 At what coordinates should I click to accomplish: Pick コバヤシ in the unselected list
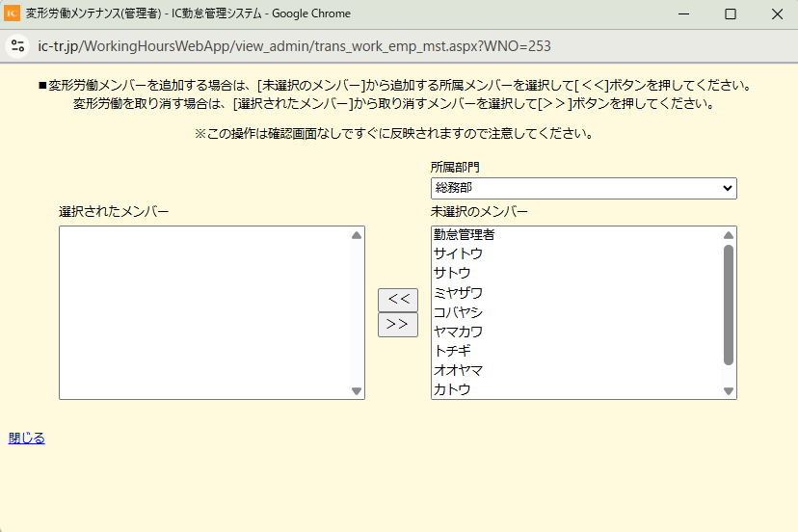458,312
